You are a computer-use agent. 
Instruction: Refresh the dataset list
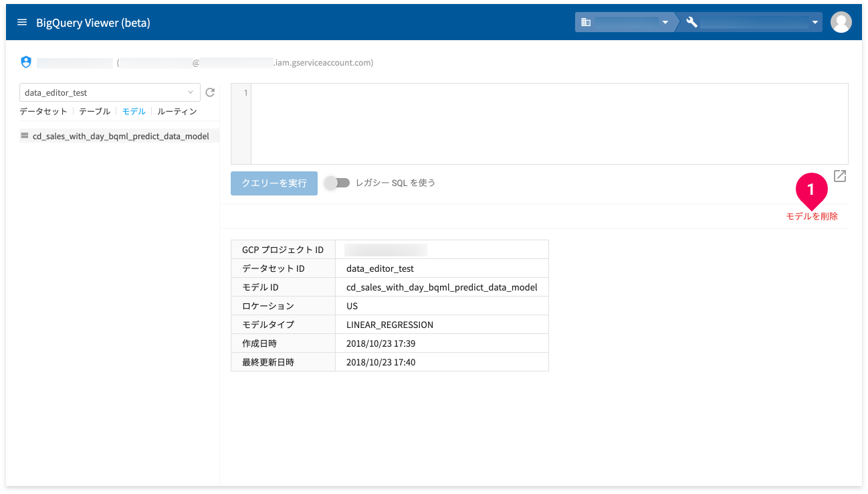(x=210, y=92)
